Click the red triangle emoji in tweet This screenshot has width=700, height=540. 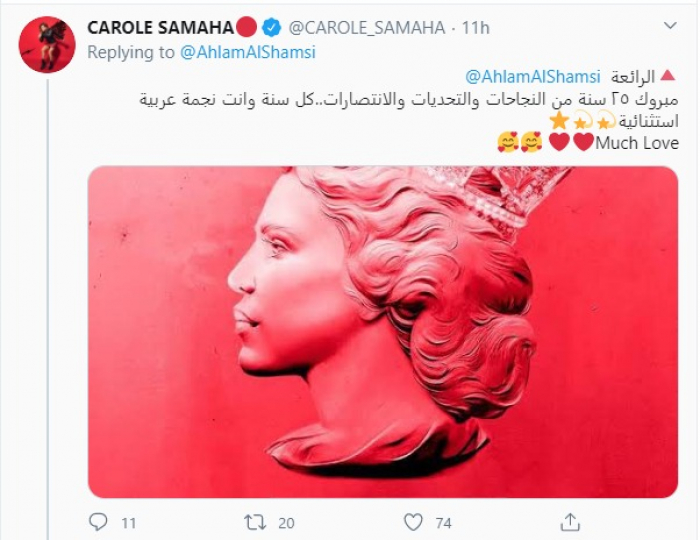[667, 75]
